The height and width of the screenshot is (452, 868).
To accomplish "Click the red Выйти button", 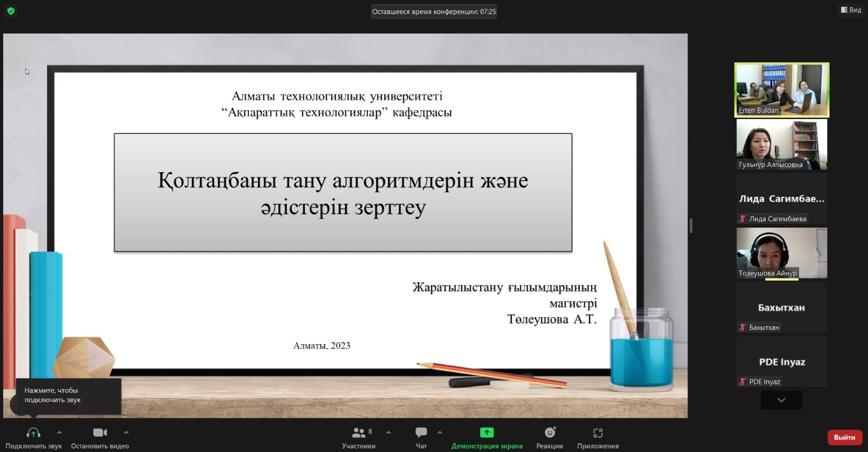I will 845,437.
